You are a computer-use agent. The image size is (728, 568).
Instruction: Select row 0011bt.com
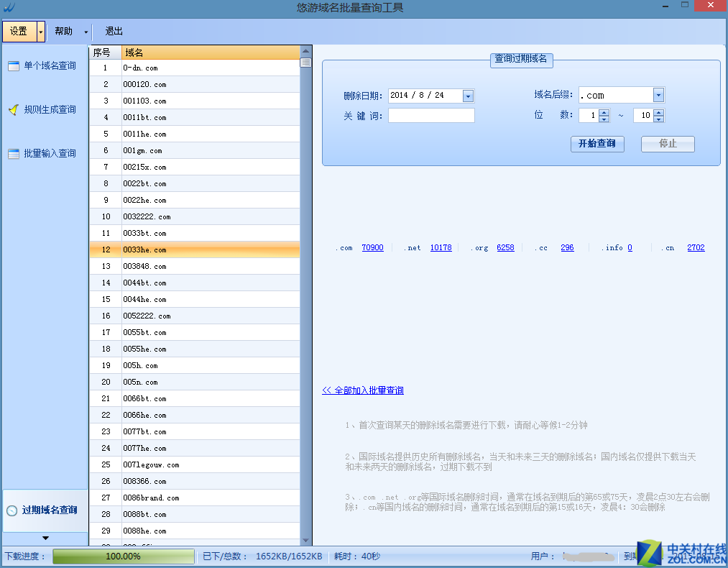coord(195,117)
